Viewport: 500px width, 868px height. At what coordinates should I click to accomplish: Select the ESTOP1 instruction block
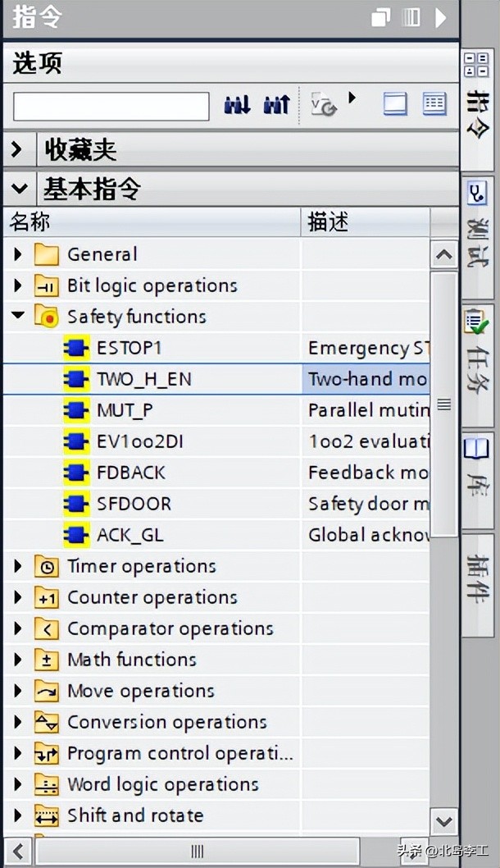tap(129, 348)
